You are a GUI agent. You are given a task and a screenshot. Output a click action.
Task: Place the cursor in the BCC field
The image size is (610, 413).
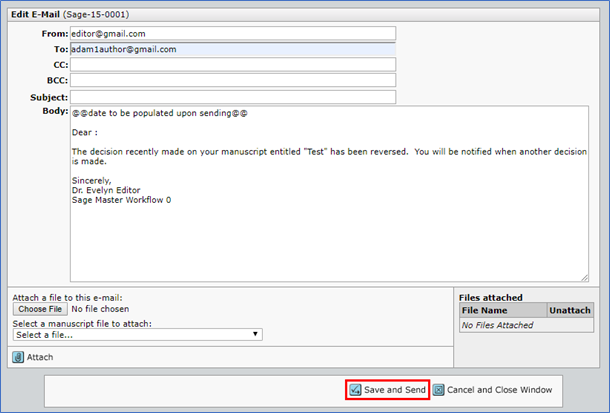(232, 81)
